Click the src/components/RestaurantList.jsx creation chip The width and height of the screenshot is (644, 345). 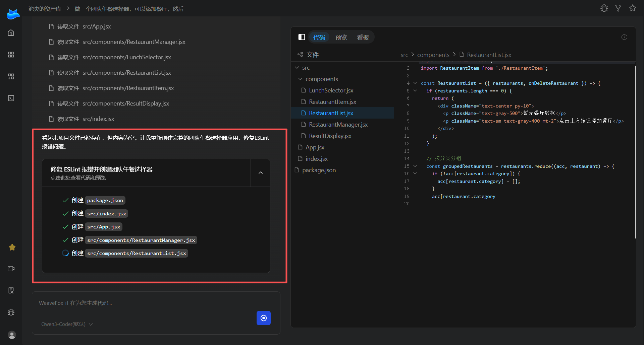click(137, 253)
